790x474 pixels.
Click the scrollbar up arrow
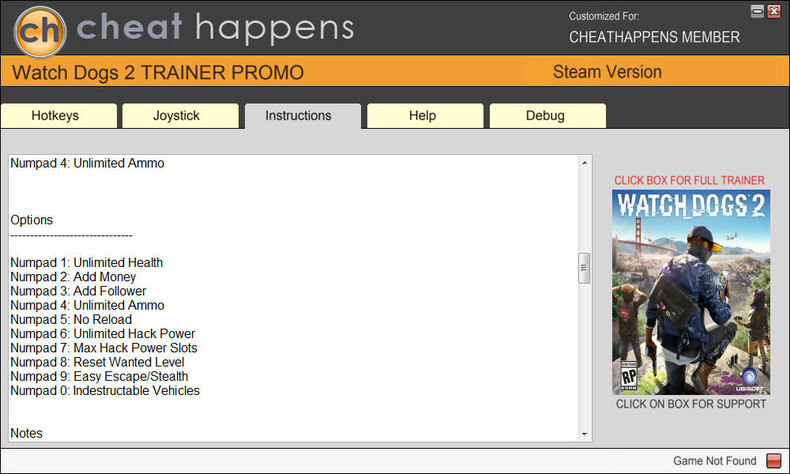click(584, 163)
